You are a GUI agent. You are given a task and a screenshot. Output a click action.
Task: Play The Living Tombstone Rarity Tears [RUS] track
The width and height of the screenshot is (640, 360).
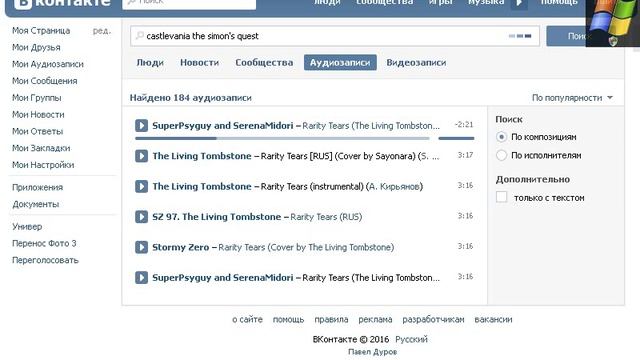141,156
